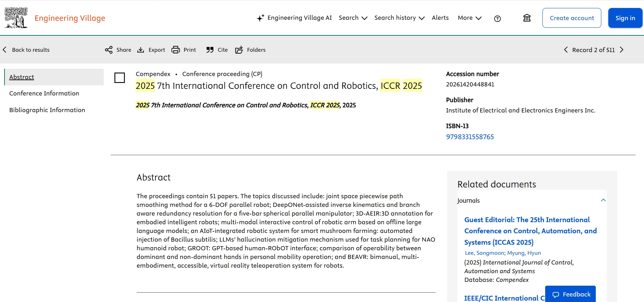Image resolution: width=644 pixels, height=302 pixels.
Task: Collapse the Journals related documents section
Action: pyautogui.click(x=603, y=200)
